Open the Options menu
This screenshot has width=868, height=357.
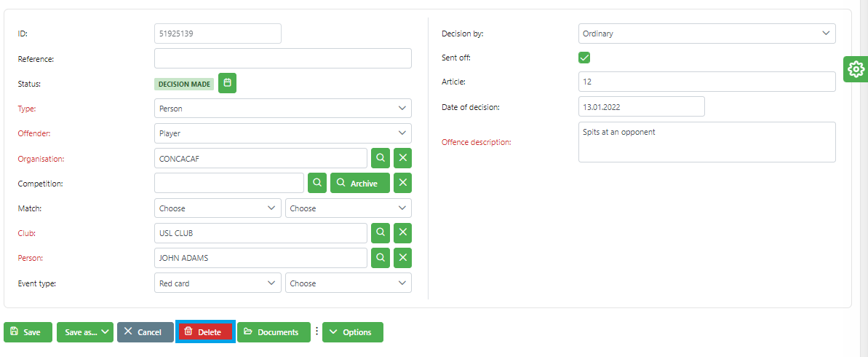352,332
